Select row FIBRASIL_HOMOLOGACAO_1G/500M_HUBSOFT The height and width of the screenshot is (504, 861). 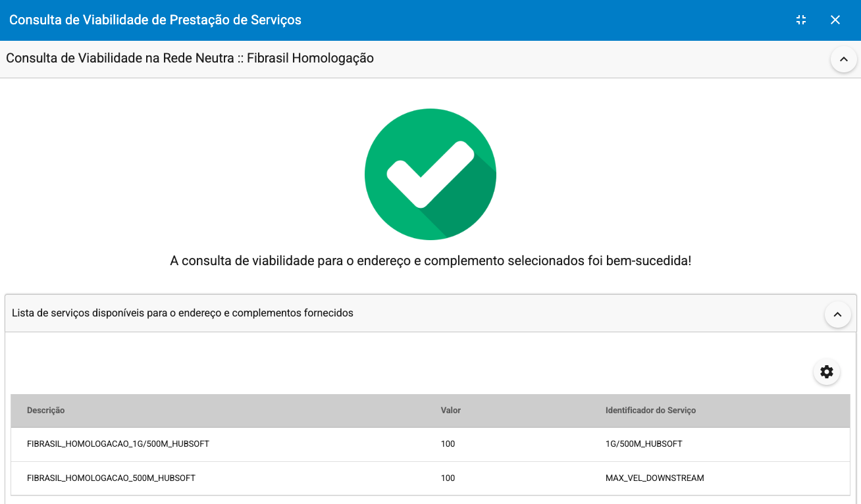tap(117, 443)
